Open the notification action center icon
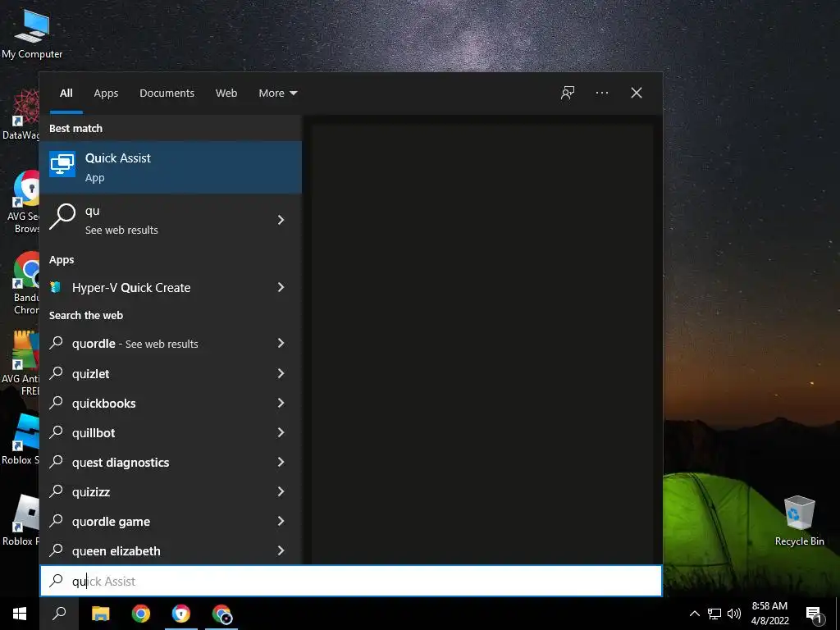Viewport: 840px width, 630px height. tap(815, 614)
